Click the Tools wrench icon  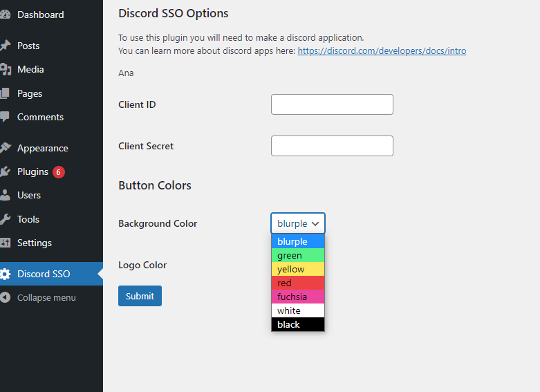(5, 219)
